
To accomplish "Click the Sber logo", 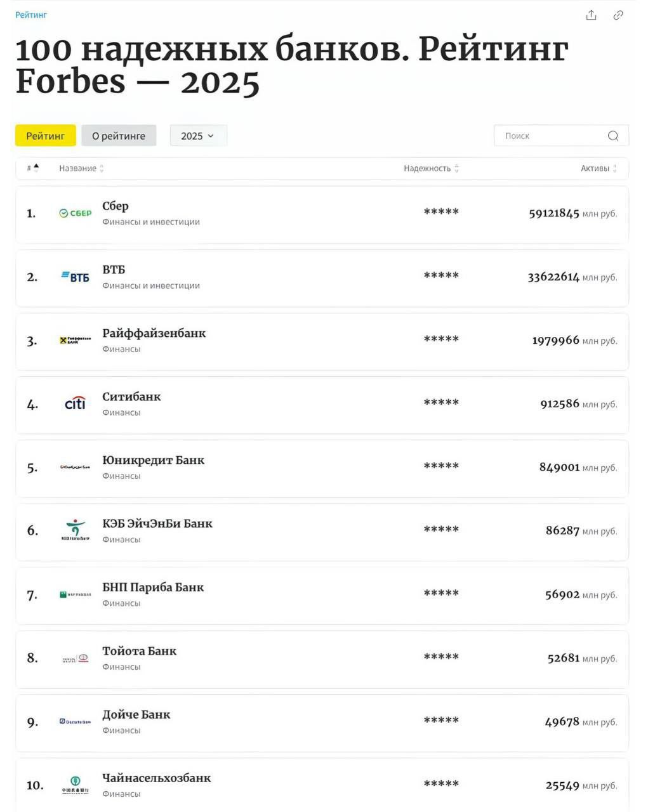I will coord(76,214).
